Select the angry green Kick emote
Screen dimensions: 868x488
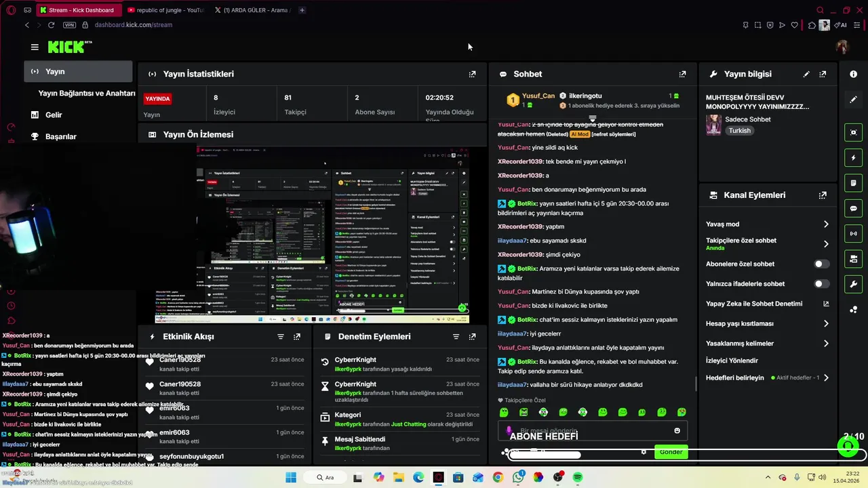pyautogui.click(x=524, y=412)
